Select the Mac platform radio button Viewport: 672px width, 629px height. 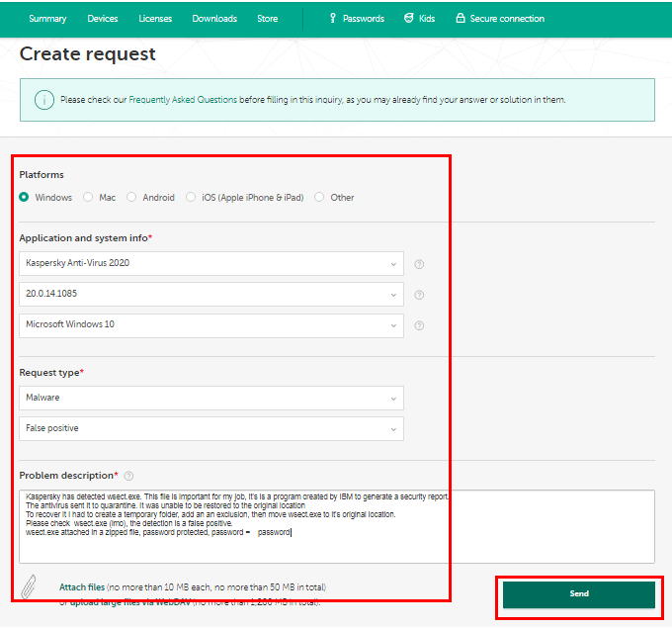click(88, 197)
